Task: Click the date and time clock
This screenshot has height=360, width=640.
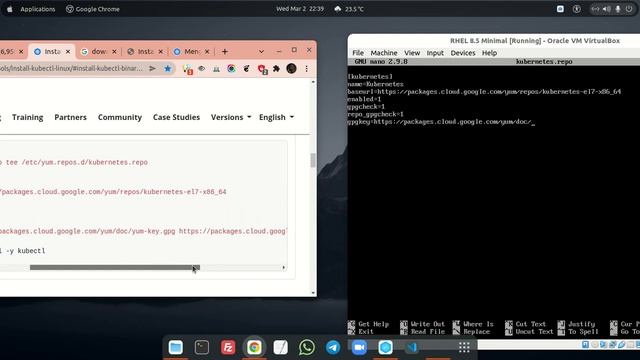Action: pos(300,9)
